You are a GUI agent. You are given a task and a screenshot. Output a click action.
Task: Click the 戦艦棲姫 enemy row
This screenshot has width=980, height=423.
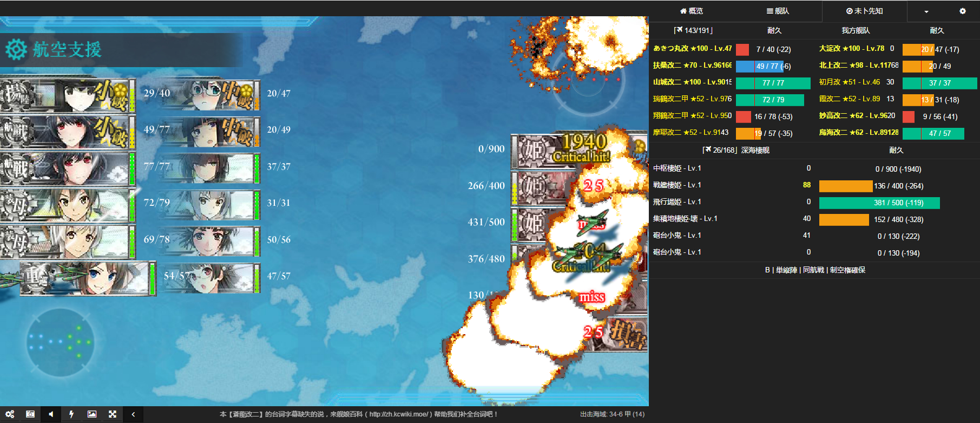pos(814,186)
